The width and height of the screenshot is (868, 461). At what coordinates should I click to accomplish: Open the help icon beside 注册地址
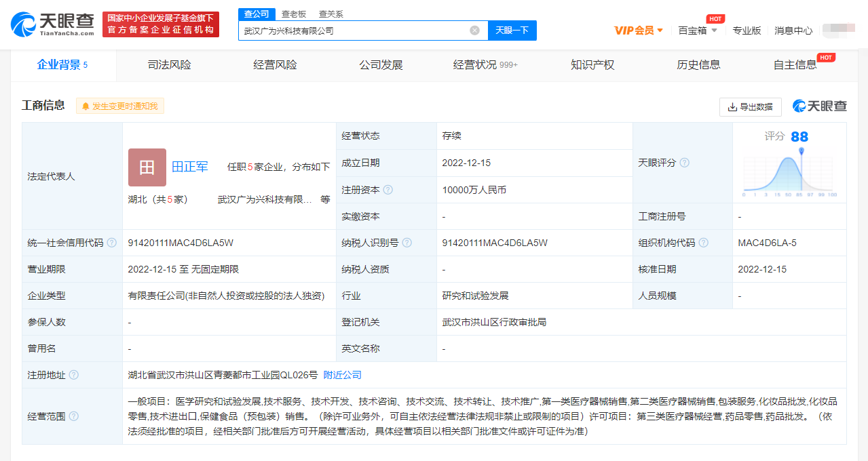click(x=73, y=375)
